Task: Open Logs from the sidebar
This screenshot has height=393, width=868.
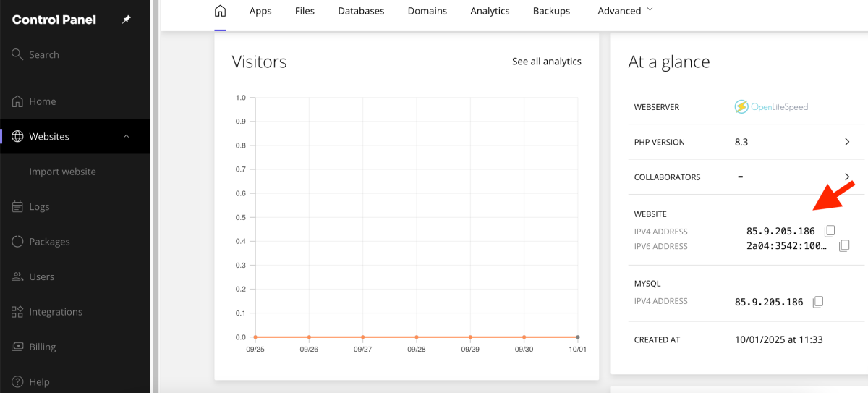Action: (x=39, y=207)
